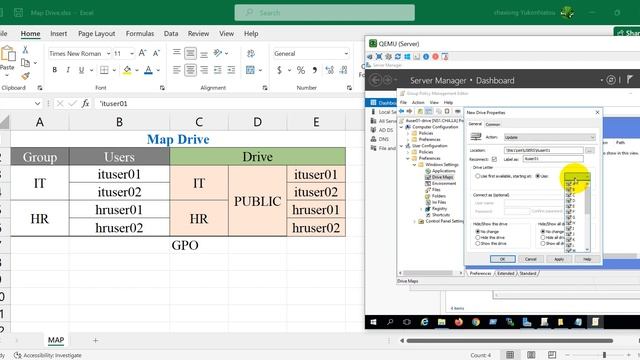Increase font size with larger A

pos(142,53)
